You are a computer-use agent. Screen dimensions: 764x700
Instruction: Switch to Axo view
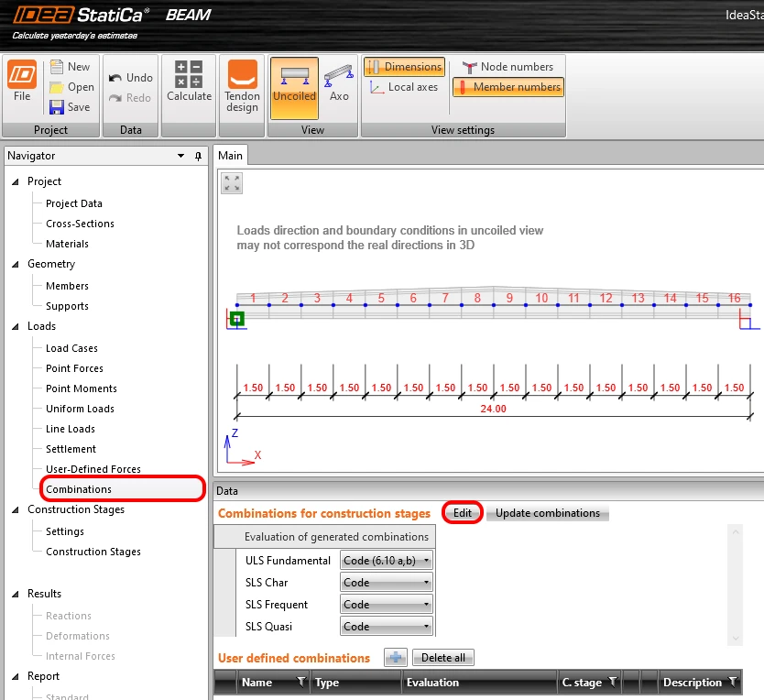pyautogui.click(x=339, y=75)
